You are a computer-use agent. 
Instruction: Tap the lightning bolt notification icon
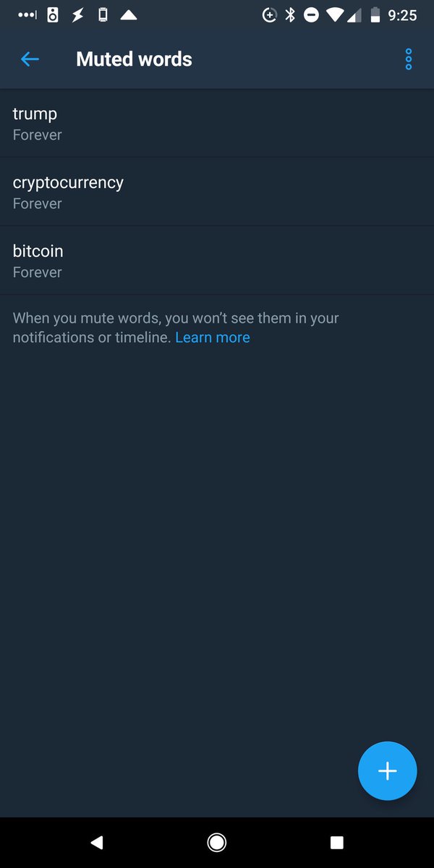(x=77, y=14)
